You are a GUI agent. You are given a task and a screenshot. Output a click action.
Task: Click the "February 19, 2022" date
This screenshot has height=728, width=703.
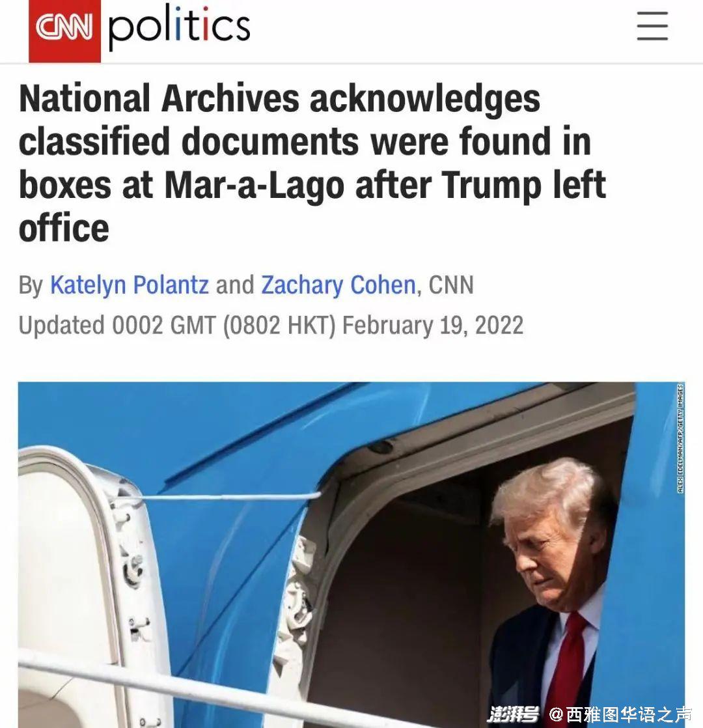(x=432, y=325)
